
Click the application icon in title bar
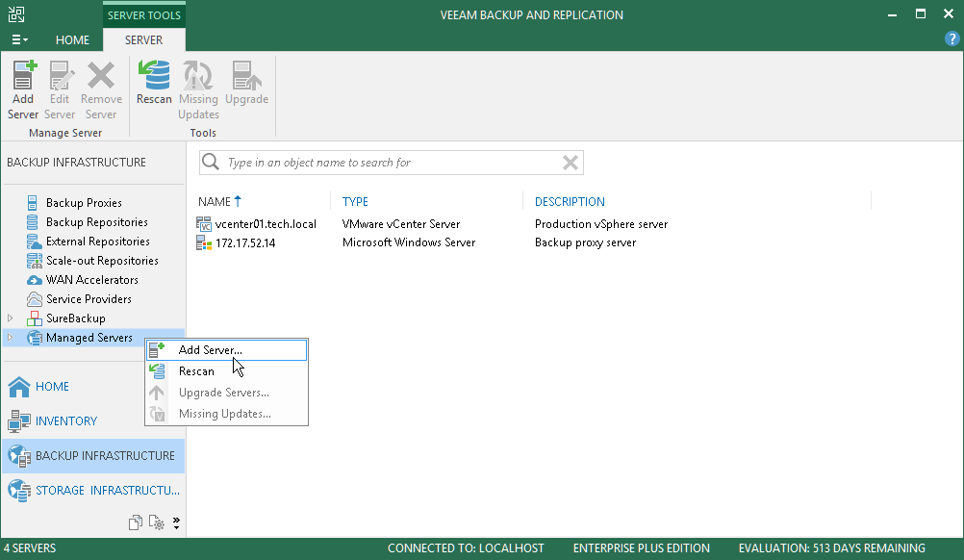tap(16, 14)
